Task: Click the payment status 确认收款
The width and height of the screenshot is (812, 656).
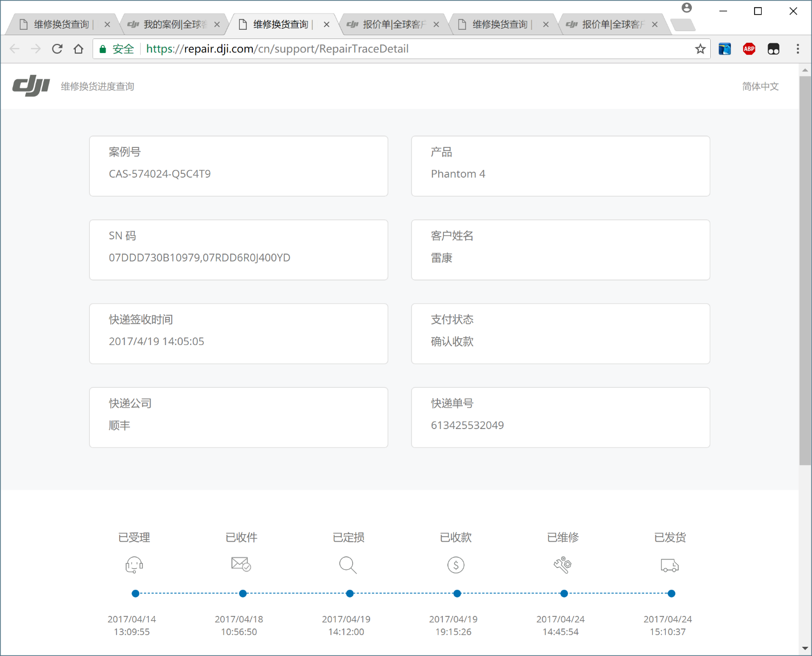Action: 452,341
